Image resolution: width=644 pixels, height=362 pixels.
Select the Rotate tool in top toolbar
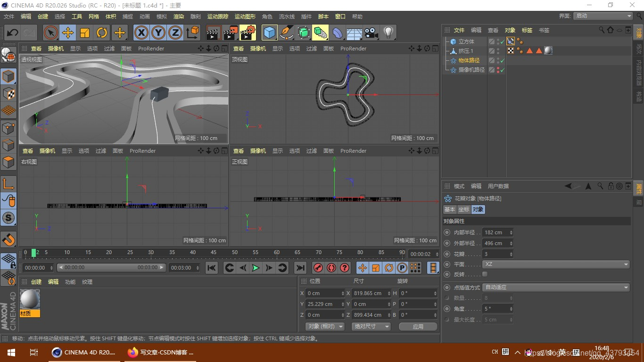[102, 33]
